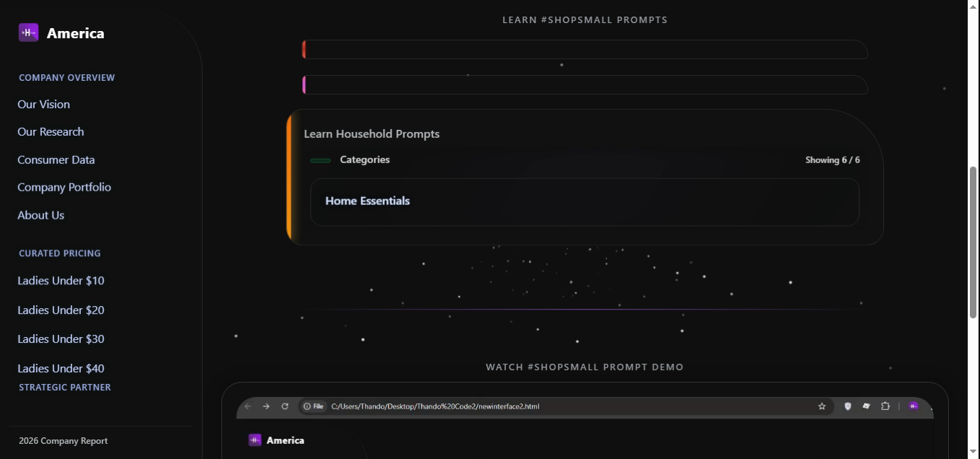Click the reload icon in demo browser

click(285, 406)
